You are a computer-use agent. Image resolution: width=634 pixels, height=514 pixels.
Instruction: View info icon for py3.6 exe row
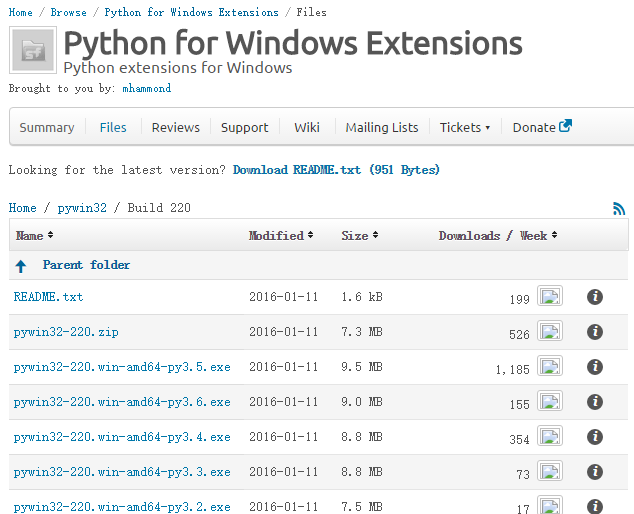pyautogui.click(x=595, y=402)
